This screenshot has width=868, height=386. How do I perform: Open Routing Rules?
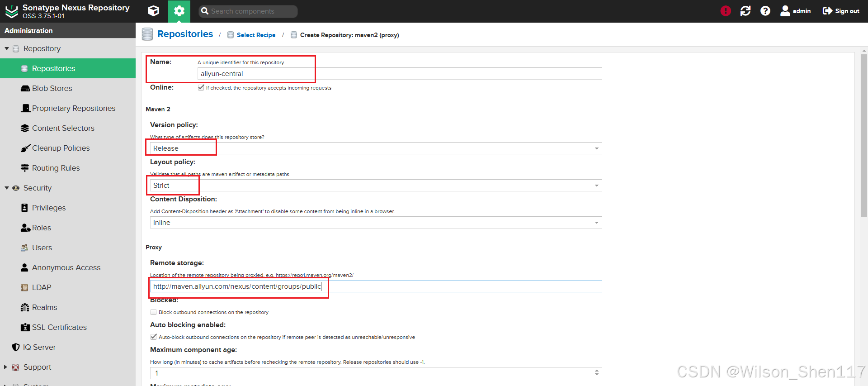56,168
